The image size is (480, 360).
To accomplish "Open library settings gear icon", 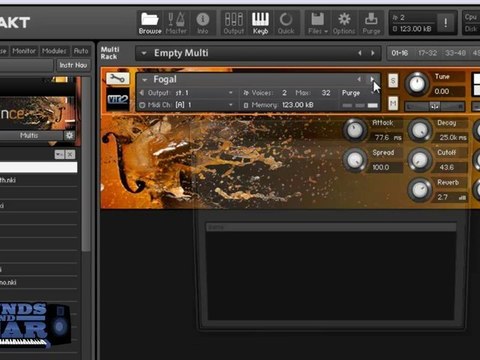I will coord(70,135).
